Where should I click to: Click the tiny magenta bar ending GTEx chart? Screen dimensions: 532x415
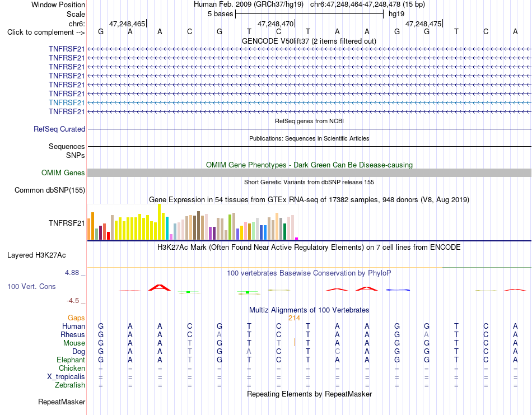click(x=297, y=239)
